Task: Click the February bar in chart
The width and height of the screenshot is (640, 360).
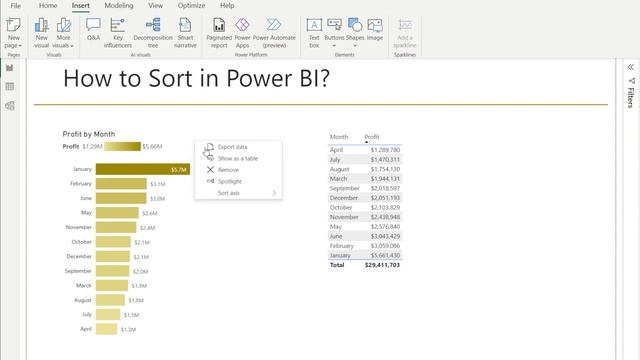Action: click(121, 184)
